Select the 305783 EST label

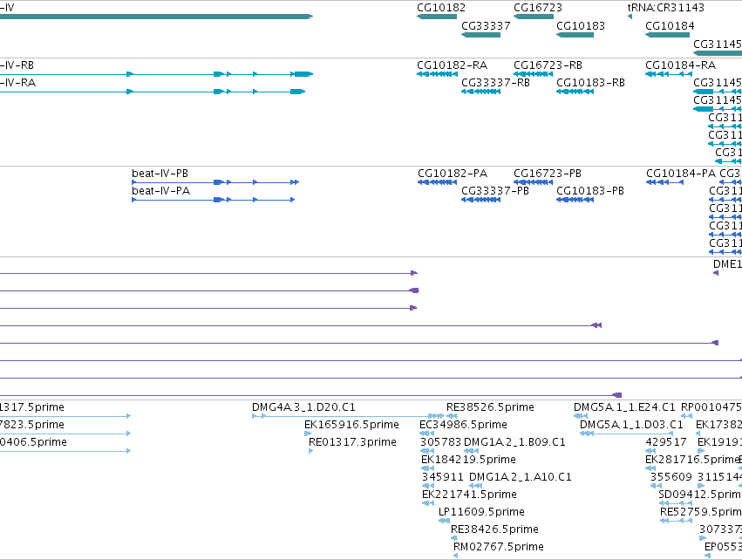(x=440, y=442)
